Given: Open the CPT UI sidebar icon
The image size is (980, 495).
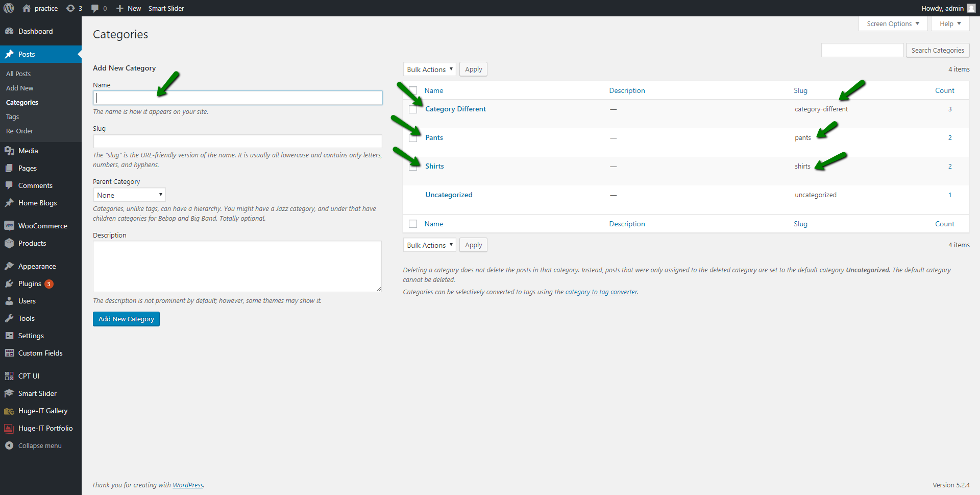Looking at the screenshot, I should point(9,376).
